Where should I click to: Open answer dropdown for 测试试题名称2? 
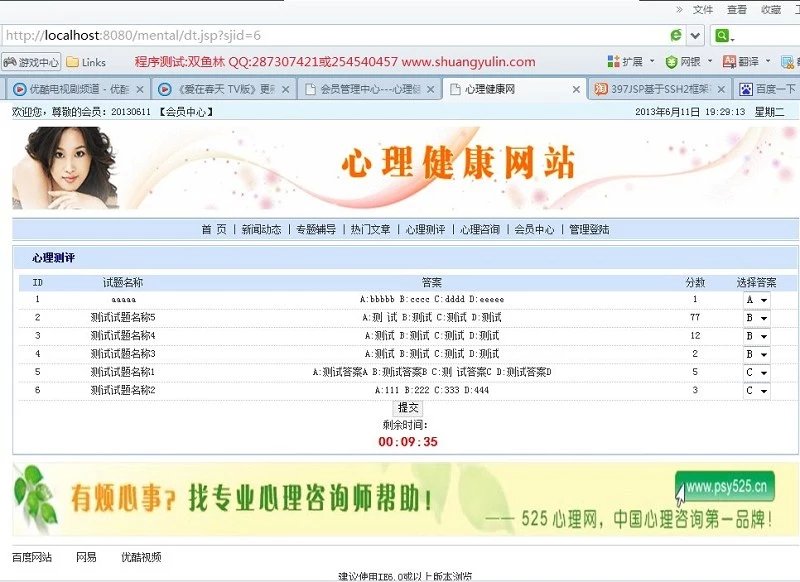(x=757, y=391)
